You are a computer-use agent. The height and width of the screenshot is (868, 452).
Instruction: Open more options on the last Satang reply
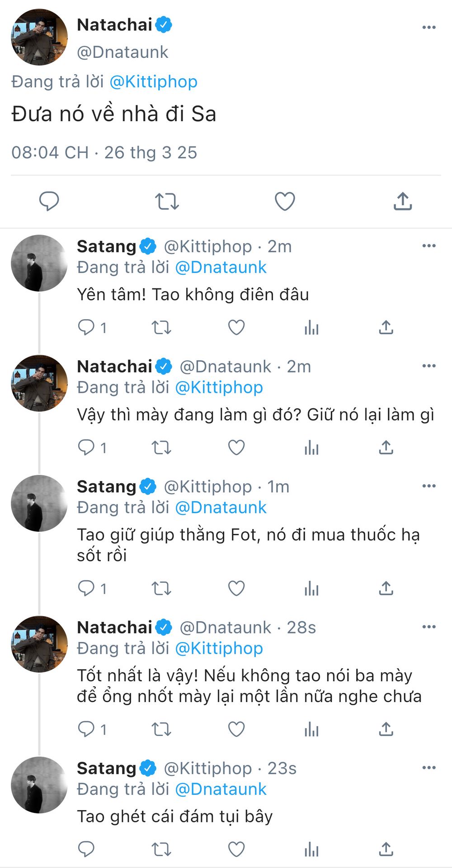tap(428, 768)
